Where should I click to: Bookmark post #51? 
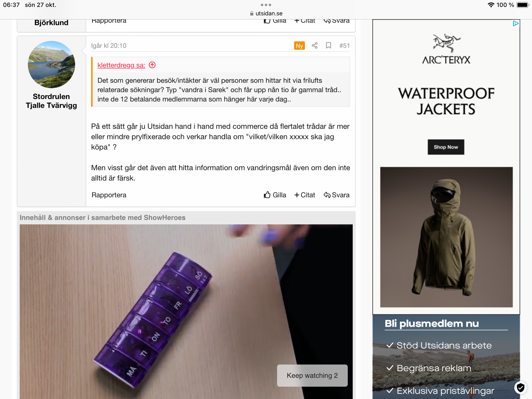click(328, 46)
